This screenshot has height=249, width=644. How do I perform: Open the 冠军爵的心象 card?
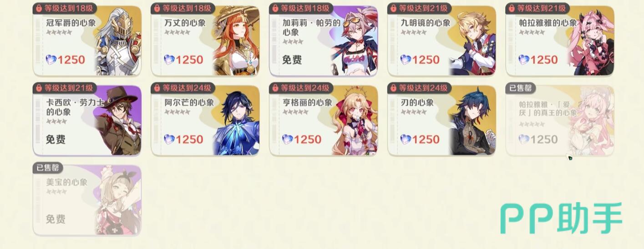point(87,41)
